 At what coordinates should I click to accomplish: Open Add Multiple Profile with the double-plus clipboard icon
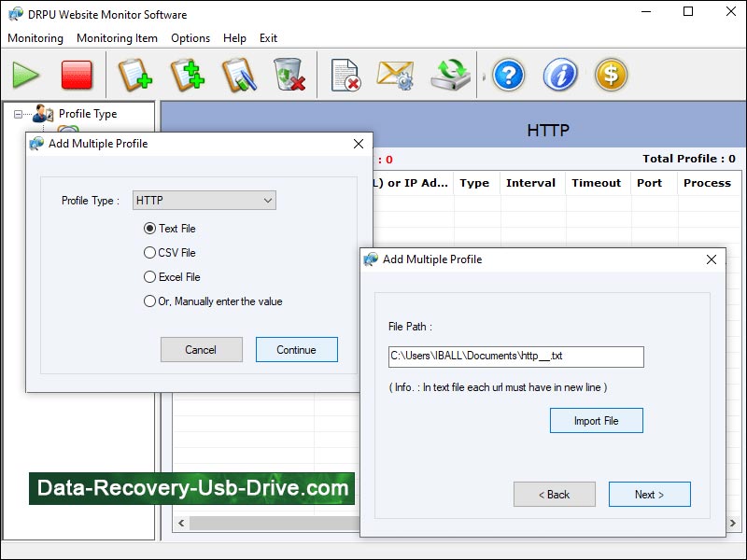[x=188, y=76]
